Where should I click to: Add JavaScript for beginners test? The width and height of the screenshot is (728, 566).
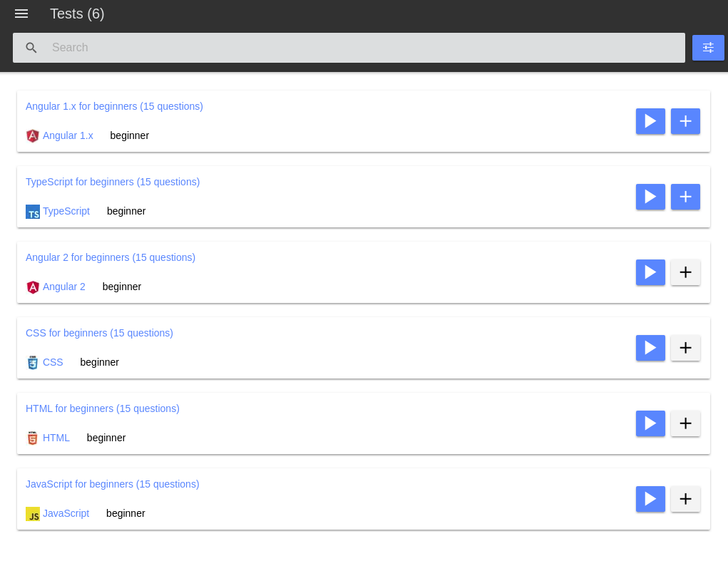coord(685,499)
